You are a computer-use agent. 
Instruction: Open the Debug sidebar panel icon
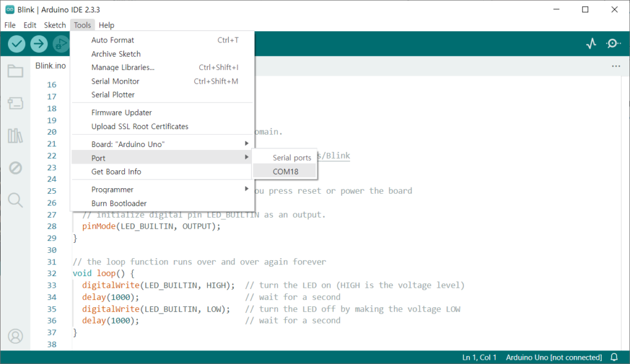(15, 168)
